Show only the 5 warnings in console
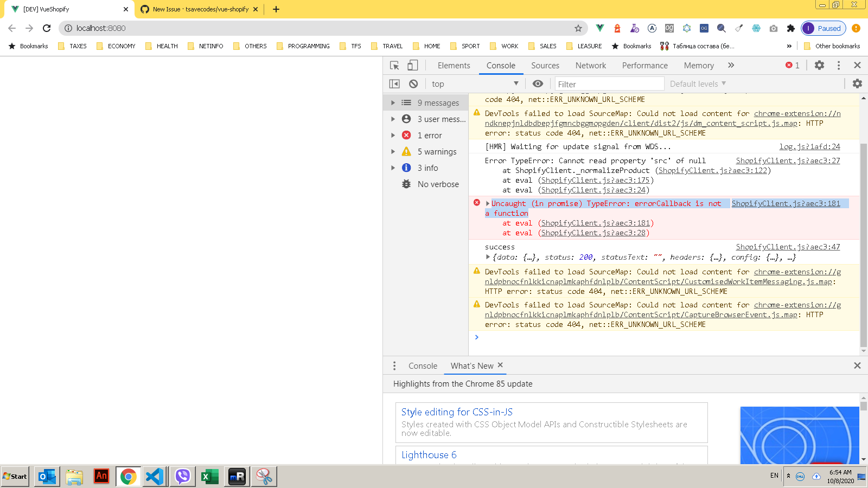 [437, 151]
